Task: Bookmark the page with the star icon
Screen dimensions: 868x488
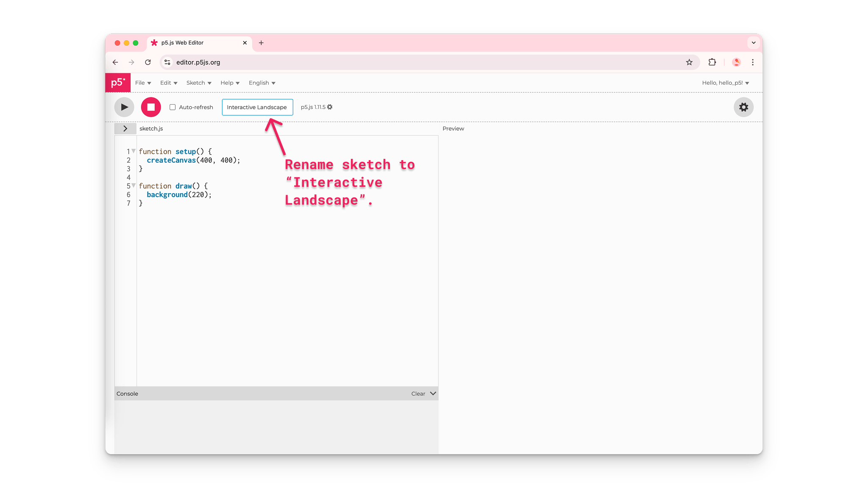Action: point(690,62)
